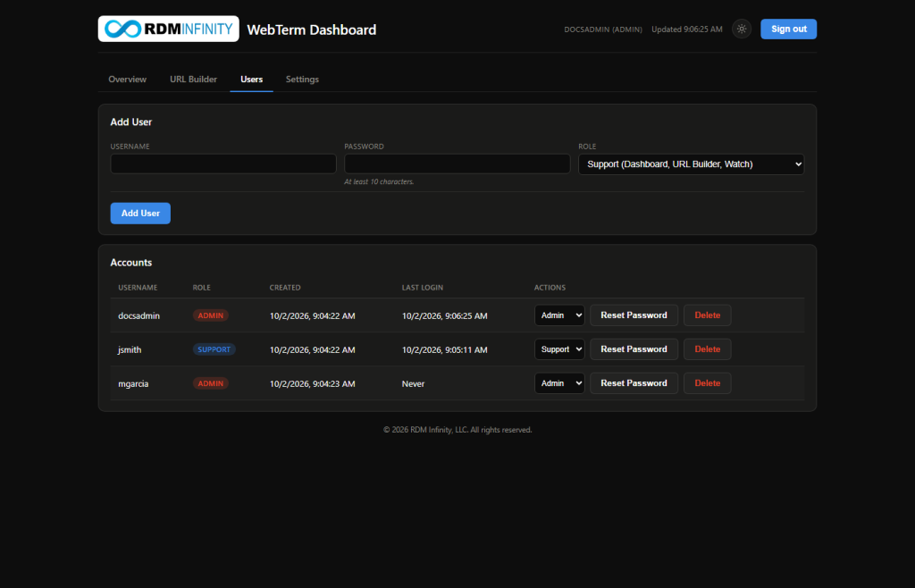915x588 pixels.
Task: Click the jsmith username cell
Action: point(130,349)
